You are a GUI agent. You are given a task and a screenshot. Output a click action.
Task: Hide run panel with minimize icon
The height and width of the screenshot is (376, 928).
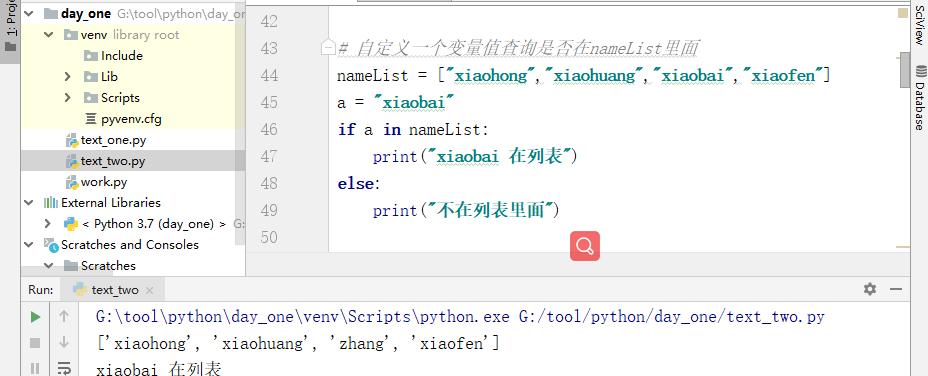point(895,289)
